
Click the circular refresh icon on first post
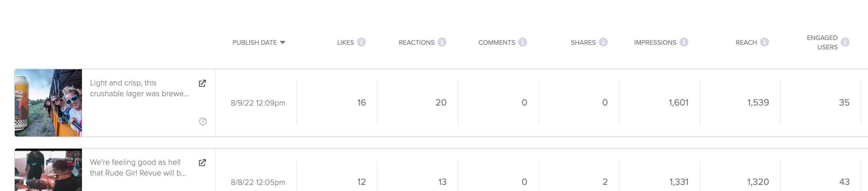tap(203, 121)
